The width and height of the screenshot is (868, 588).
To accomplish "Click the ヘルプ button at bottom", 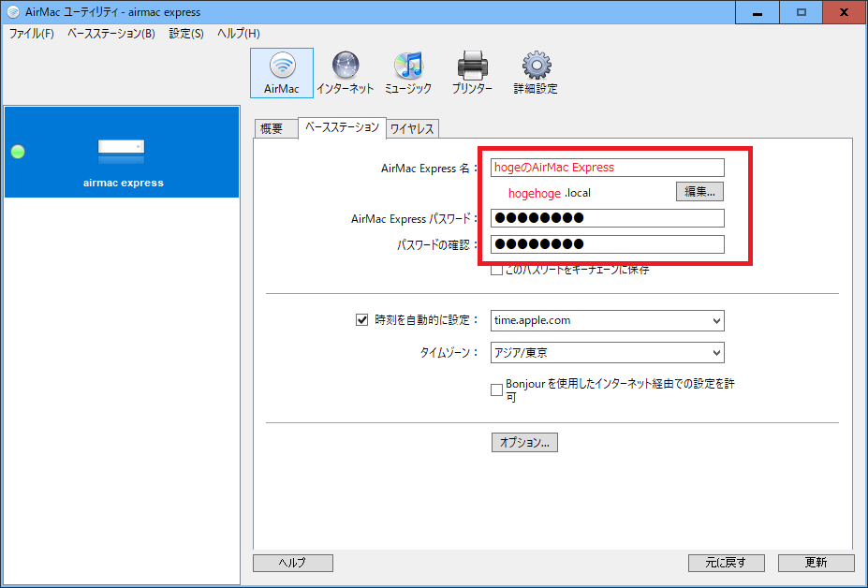I will click(x=293, y=563).
